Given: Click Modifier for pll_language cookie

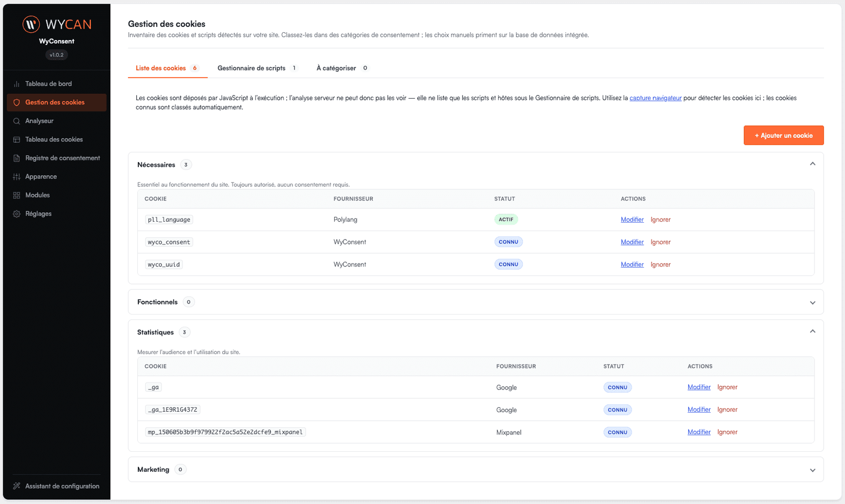Looking at the screenshot, I should coord(632,220).
